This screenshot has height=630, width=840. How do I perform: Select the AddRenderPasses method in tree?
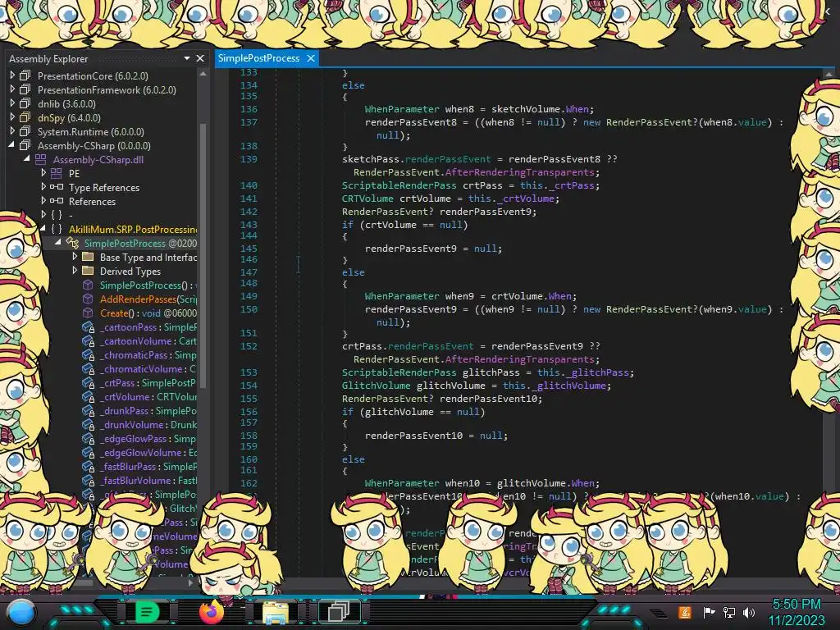pos(148,299)
